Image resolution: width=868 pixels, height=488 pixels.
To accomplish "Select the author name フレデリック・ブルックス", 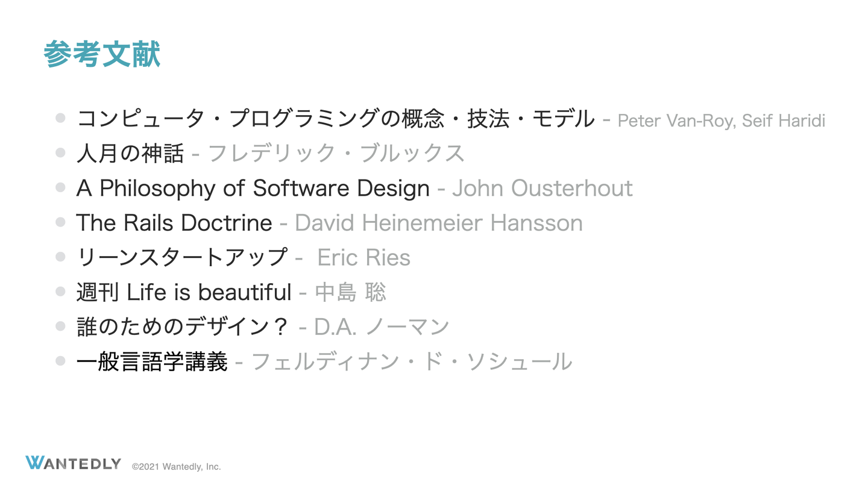I will pos(336,154).
